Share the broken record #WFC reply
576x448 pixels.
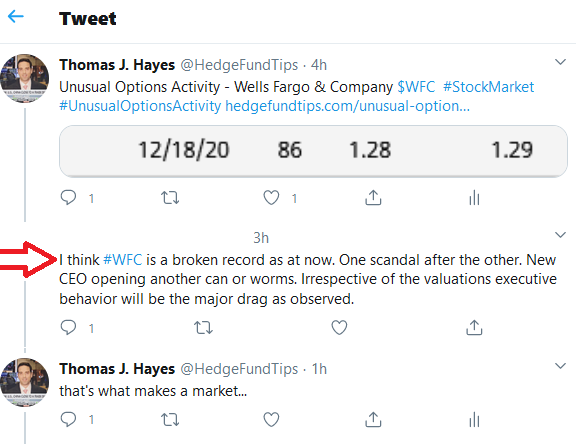(x=474, y=327)
